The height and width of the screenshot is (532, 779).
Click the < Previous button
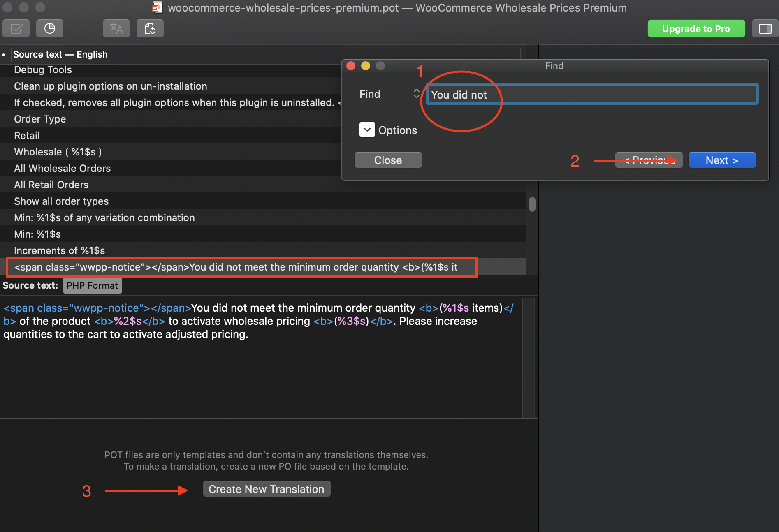(649, 160)
